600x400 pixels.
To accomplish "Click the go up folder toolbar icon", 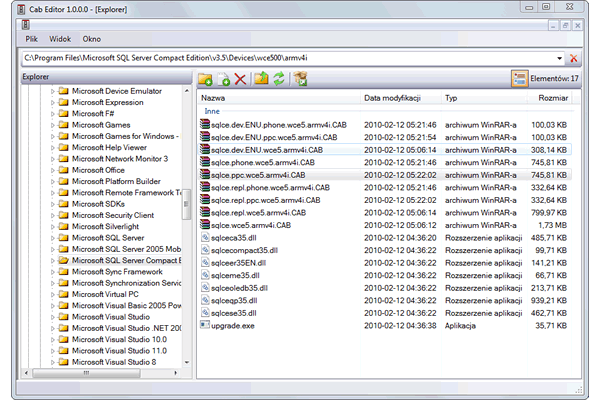I will point(261,78).
